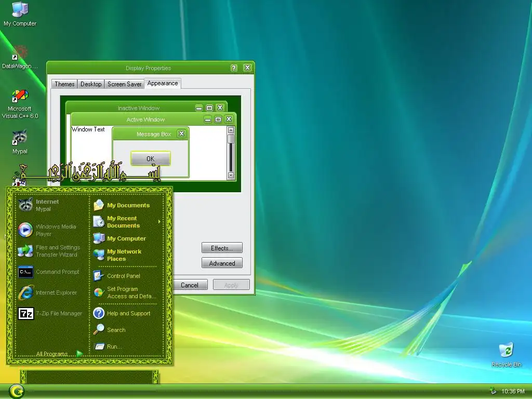Switch to the Desktop tab
This screenshot has height=399, width=532.
(91, 84)
